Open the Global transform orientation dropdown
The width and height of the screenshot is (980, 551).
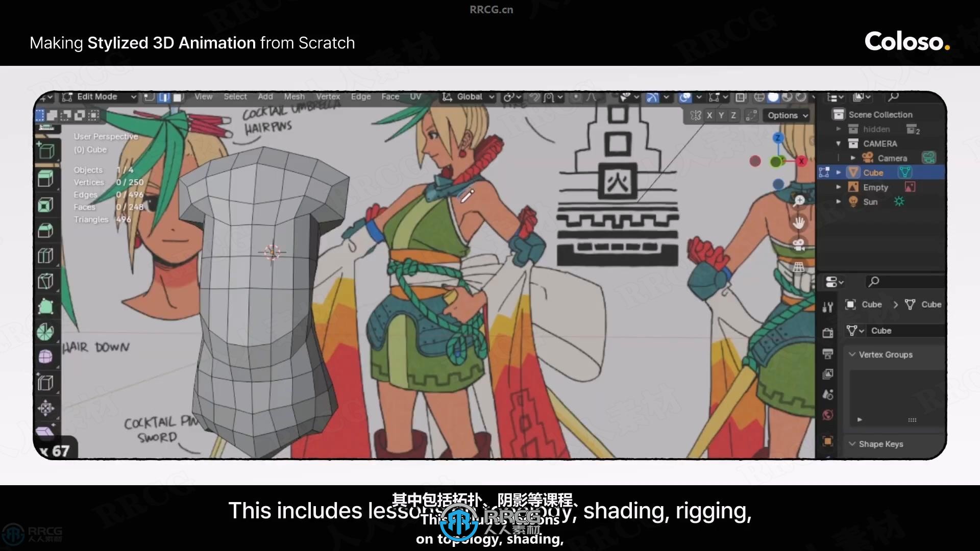pyautogui.click(x=469, y=97)
